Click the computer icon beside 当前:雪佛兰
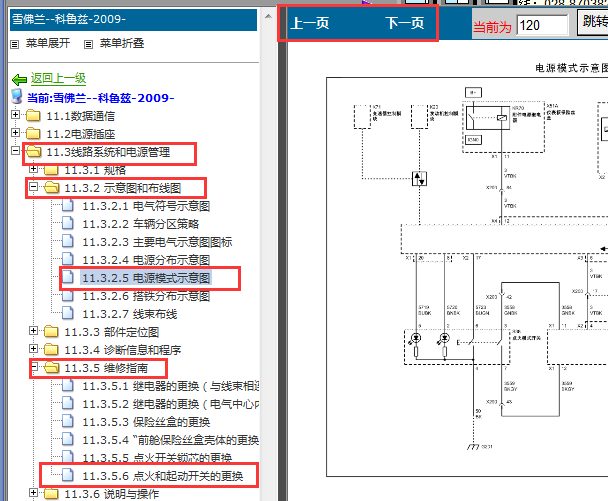The width and height of the screenshot is (608, 501). click(x=17, y=97)
